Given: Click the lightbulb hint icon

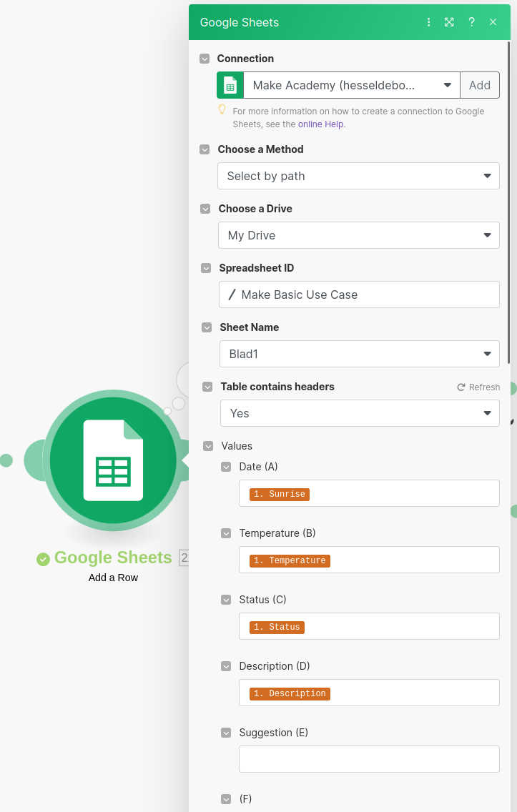Looking at the screenshot, I should (x=222, y=110).
